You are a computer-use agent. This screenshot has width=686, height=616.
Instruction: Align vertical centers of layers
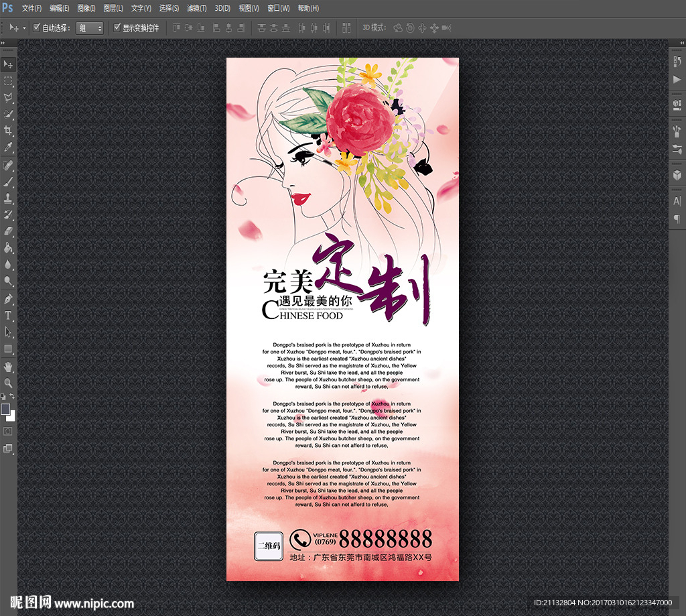(188, 28)
